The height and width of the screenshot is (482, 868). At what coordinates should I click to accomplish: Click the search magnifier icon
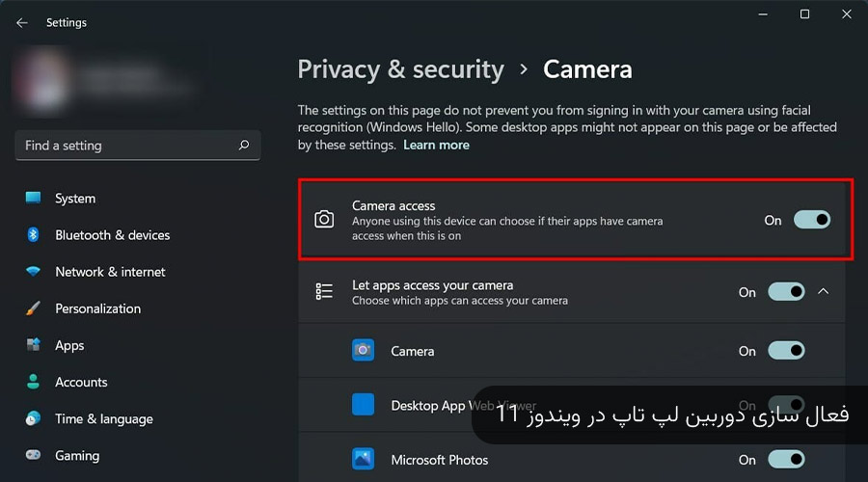(x=244, y=145)
